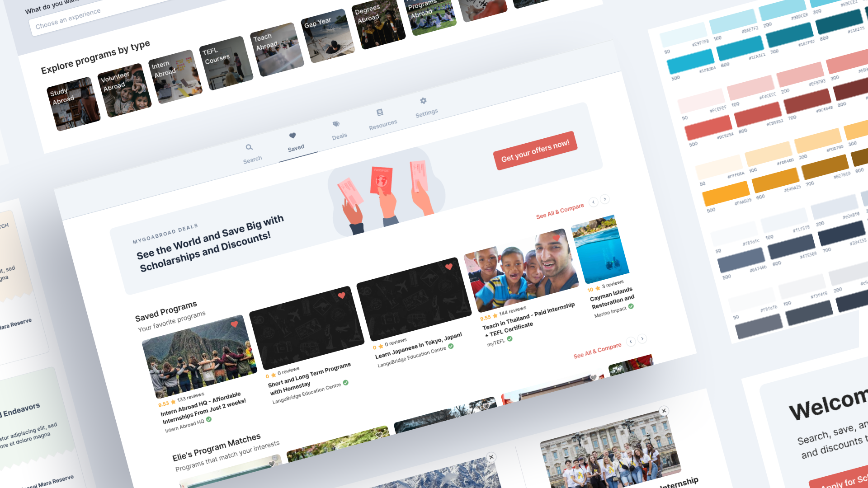Close the Buckingham Palace internship card with X

(x=664, y=411)
